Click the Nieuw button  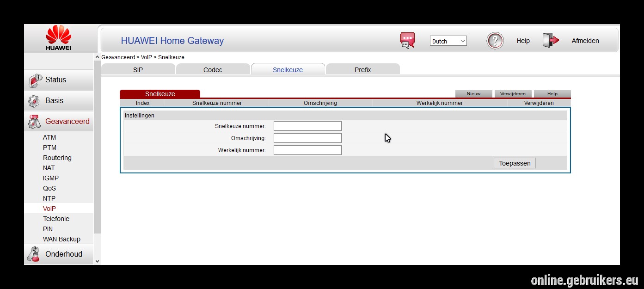pyautogui.click(x=473, y=94)
